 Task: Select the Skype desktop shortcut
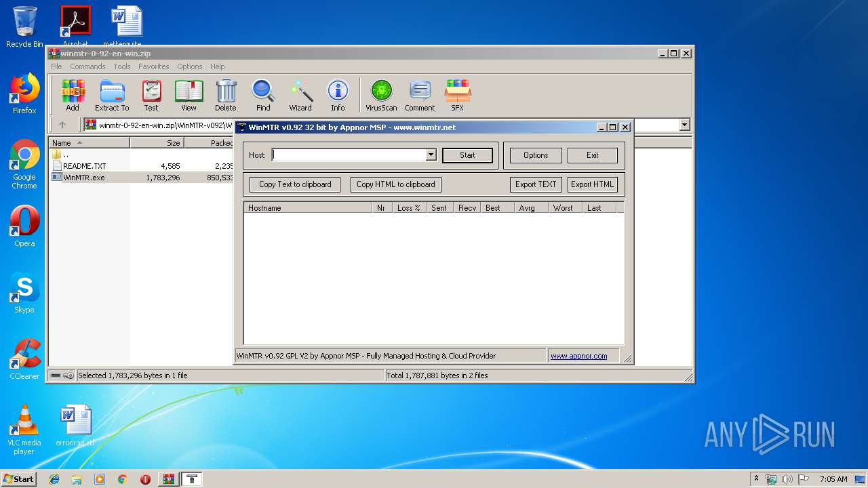pyautogui.click(x=24, y=293)
